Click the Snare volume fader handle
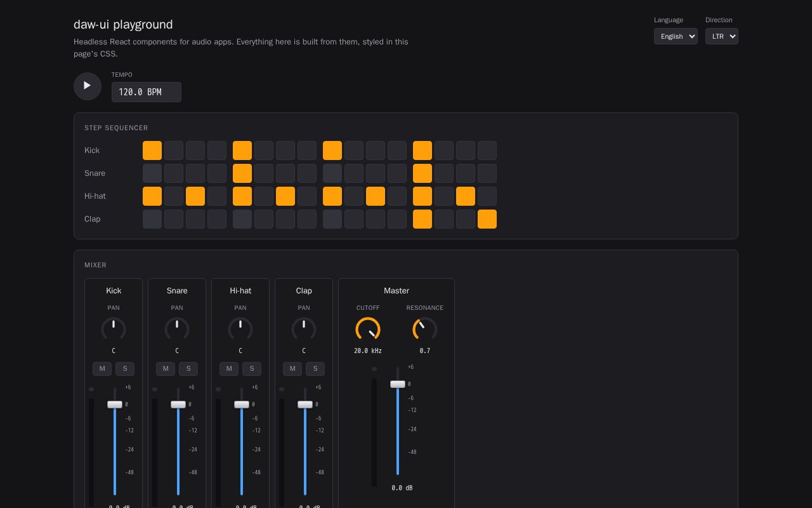The width and height of the screenshot is (812, 508). click(178, 404)
